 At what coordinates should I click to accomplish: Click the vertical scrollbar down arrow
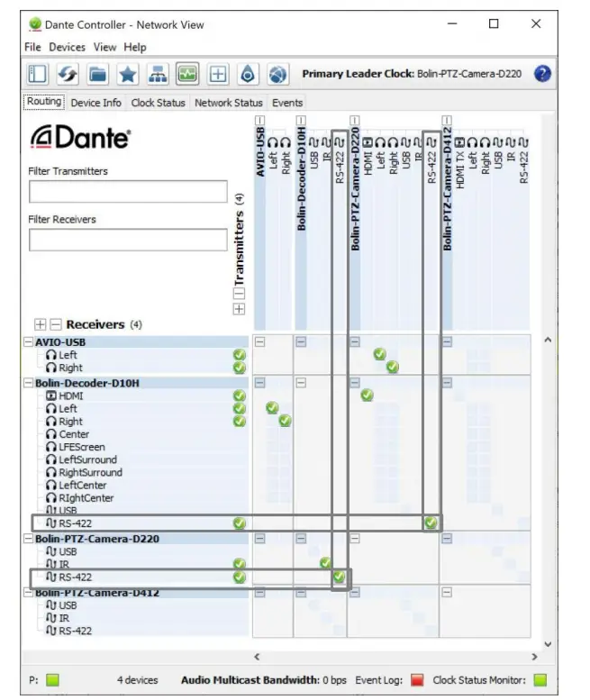(548, 644)
